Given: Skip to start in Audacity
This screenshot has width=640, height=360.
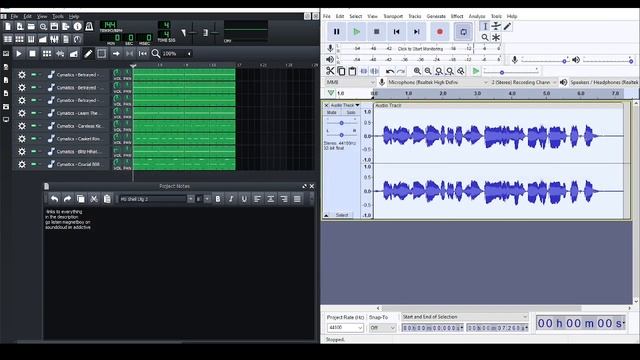Looking at the screenshot, I should pyautogui.click(x=396, y=31).
